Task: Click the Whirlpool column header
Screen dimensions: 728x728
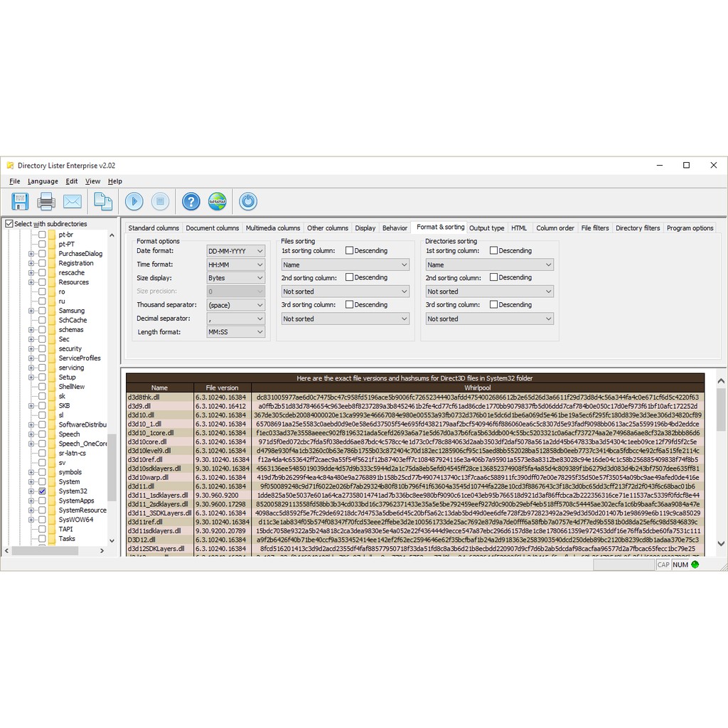Action: coord(478,387)
